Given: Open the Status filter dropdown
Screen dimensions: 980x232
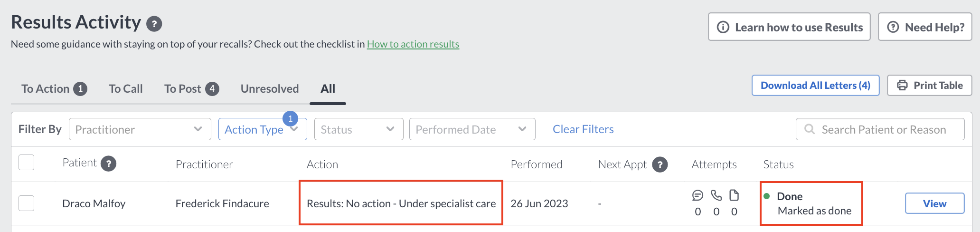Looking at the screenshot, I should [x=358, y=129].
